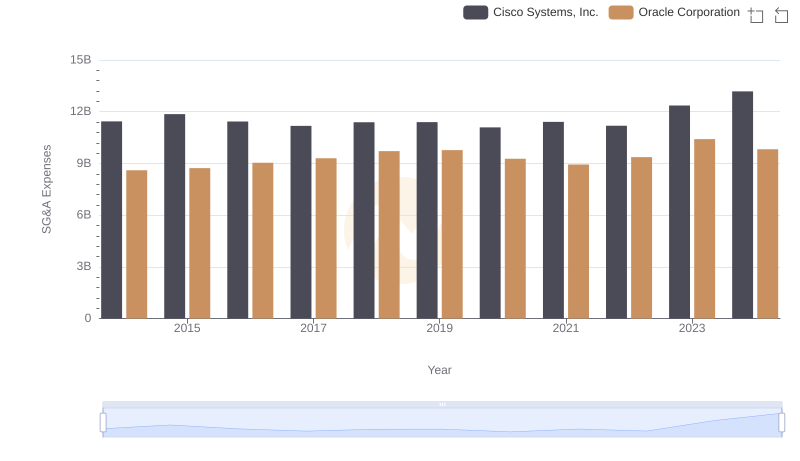800x461 pixels.
Task: Click the 0 y-axis label
Action: click(88, 318)
